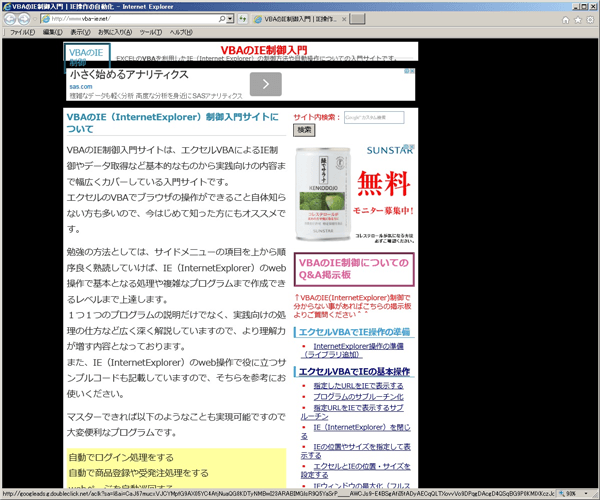The width and height of the screenshot is (600, 500).
Task: Open InternetExplorer操作の準備（ライブラリ追加） link
Action: pos(352,350)
